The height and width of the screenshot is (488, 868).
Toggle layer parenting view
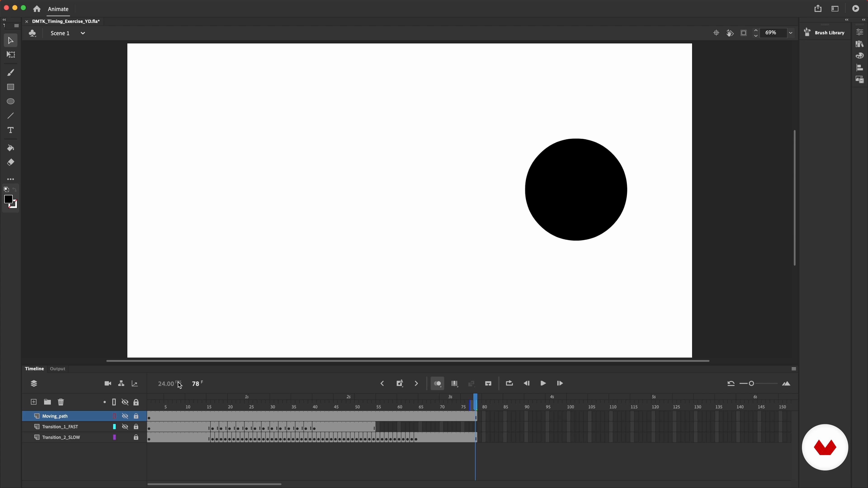click(x=121, y=383)
